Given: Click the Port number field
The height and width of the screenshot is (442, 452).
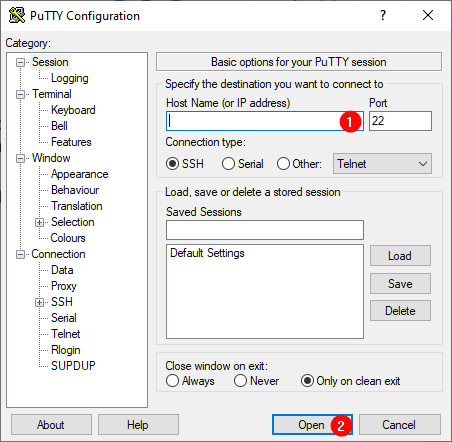Looking at the screenshot, I should coord(400,121).
